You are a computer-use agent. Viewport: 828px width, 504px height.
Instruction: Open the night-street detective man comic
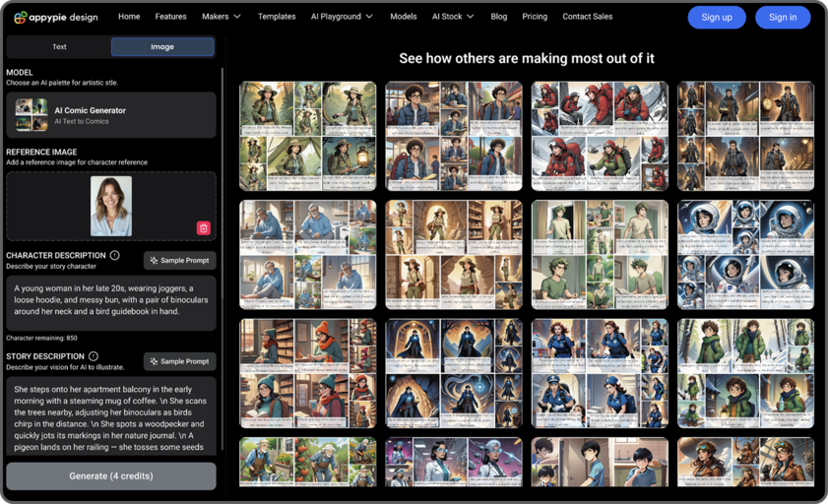[745, 136]
